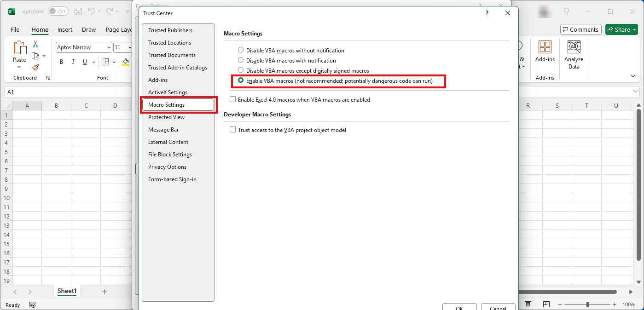Open the Add-ins ribbon button
The image size is (644, 310).
[545, 47]
